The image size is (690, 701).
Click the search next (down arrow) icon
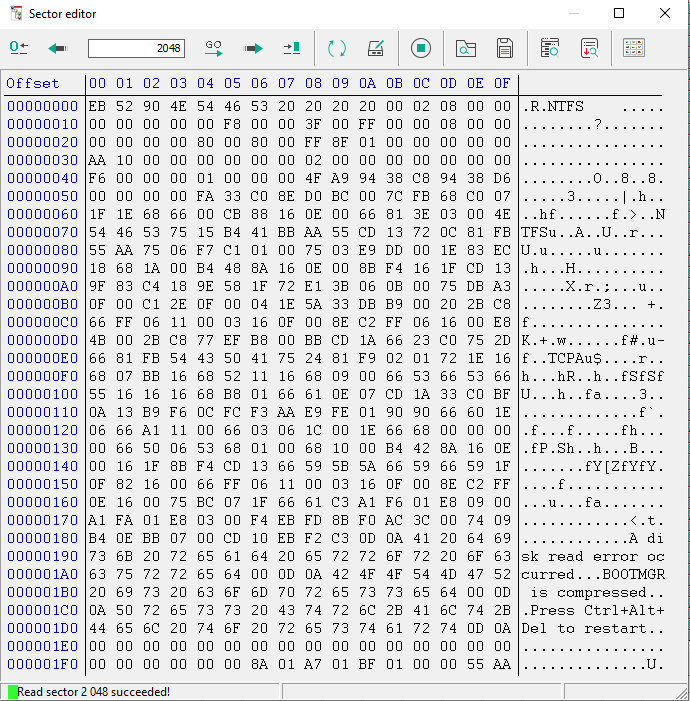(589, 48)
